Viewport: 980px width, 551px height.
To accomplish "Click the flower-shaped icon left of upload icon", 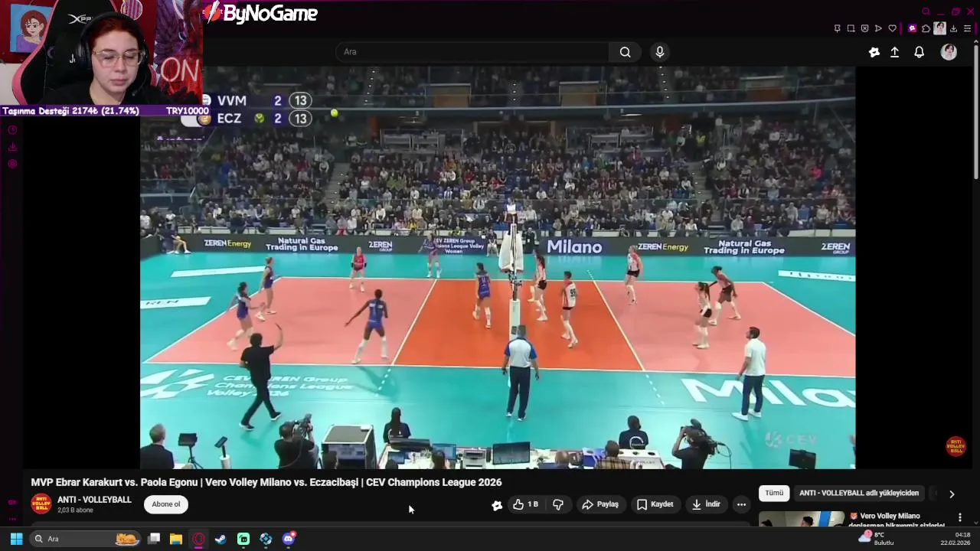I will tap(874, 52).
